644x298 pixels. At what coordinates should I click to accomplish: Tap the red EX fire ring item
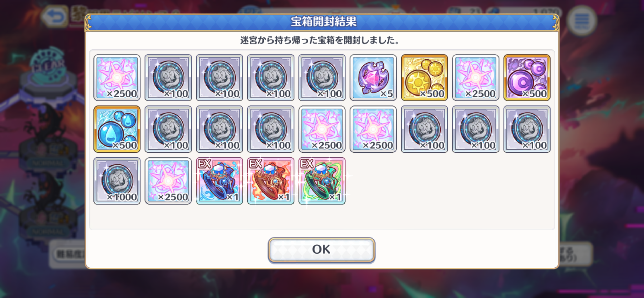click(x=271, y=181)
